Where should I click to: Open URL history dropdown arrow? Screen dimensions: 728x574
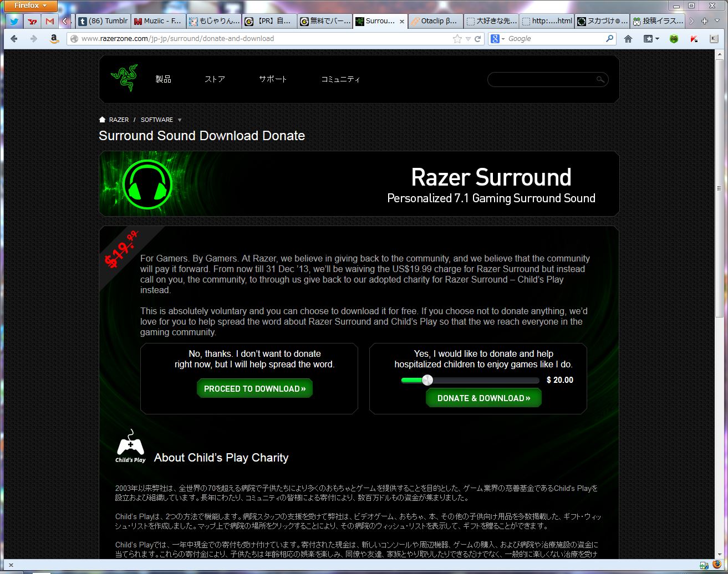coord(468,39)
